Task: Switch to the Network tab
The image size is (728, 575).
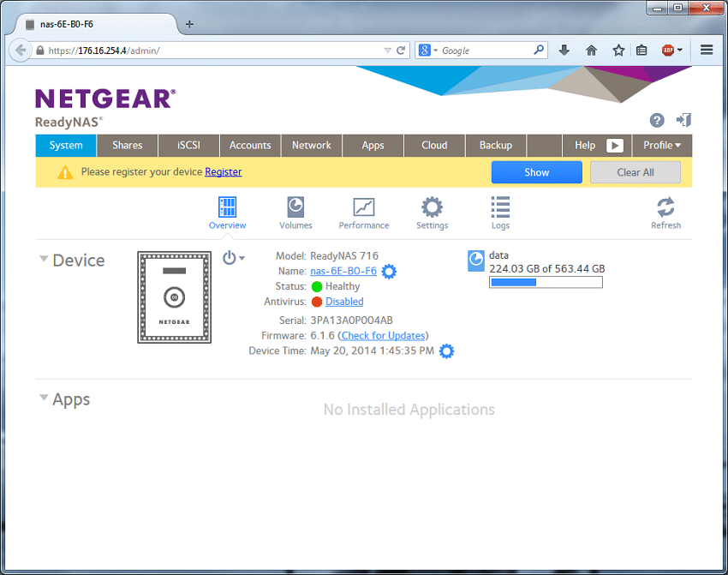Action: [x=312, y=146]
